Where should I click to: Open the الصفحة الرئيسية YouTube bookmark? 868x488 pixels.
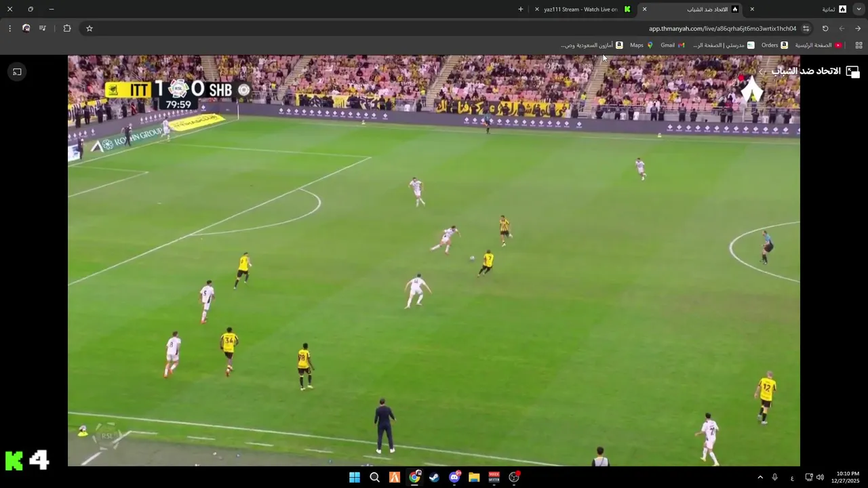[x=818, y=45]
